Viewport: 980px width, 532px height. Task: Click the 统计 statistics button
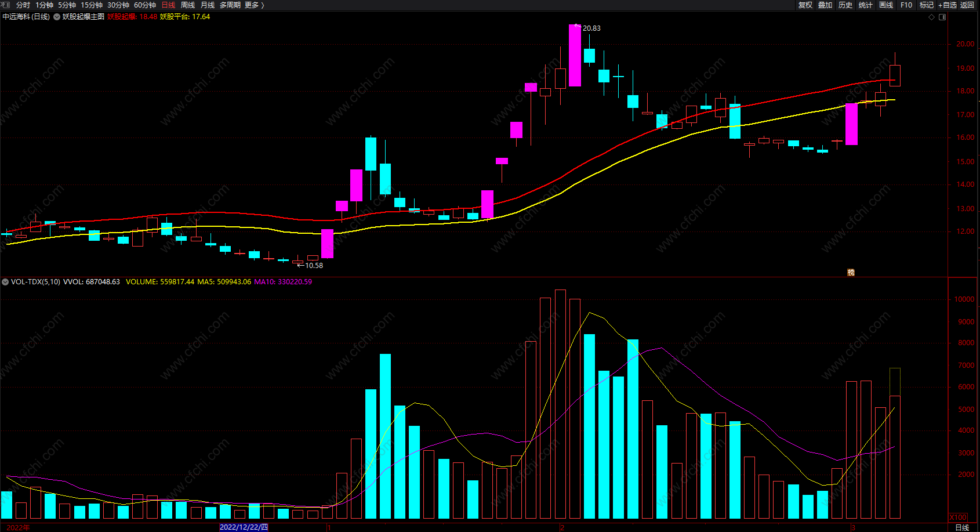point(866,5)
